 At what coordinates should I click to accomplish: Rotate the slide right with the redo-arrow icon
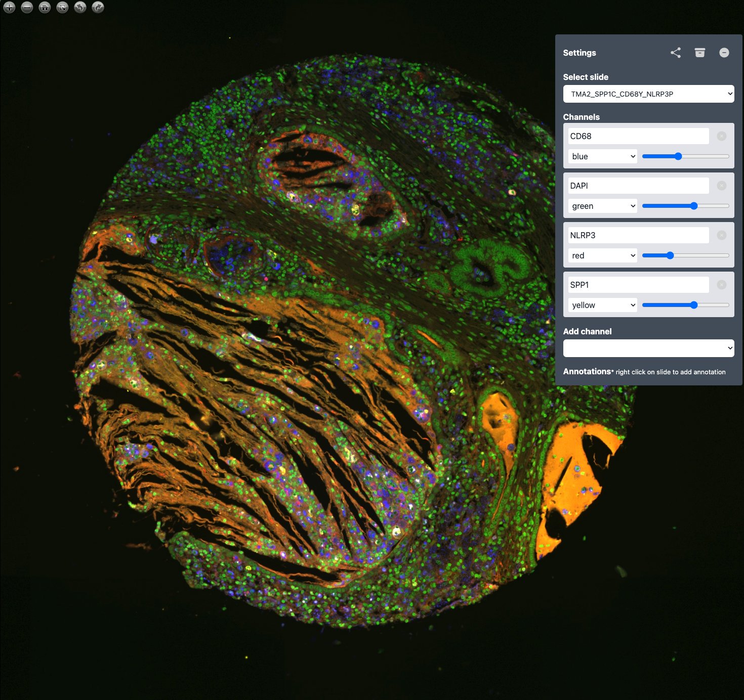pyautogui.click(x=98, y=8)
